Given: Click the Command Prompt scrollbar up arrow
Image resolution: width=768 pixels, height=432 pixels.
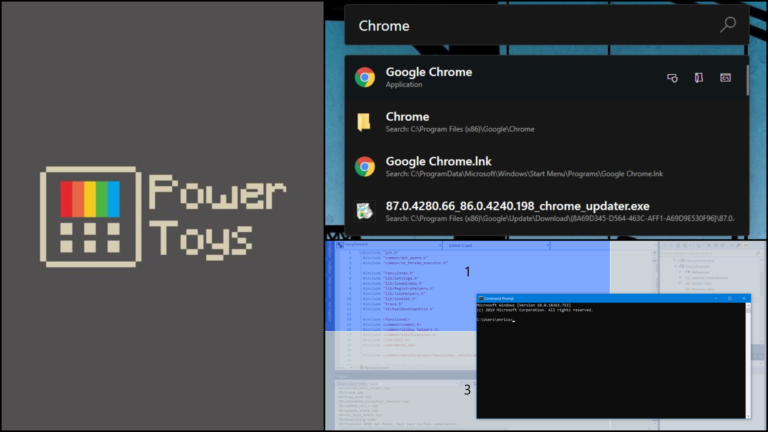Looking at the screenshot, I should pos(748,305).
